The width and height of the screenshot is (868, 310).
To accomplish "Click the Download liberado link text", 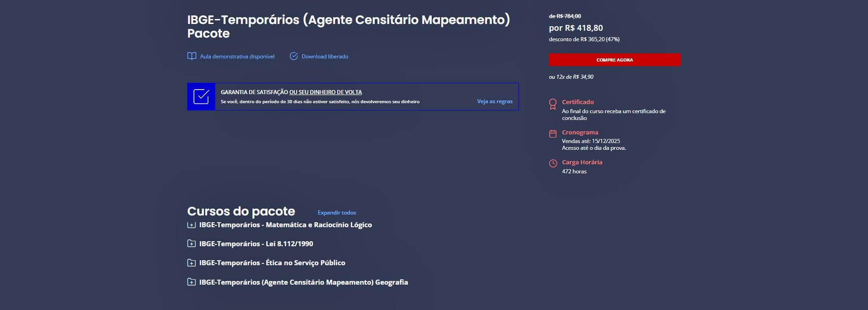I will click(x=325, y=57).
